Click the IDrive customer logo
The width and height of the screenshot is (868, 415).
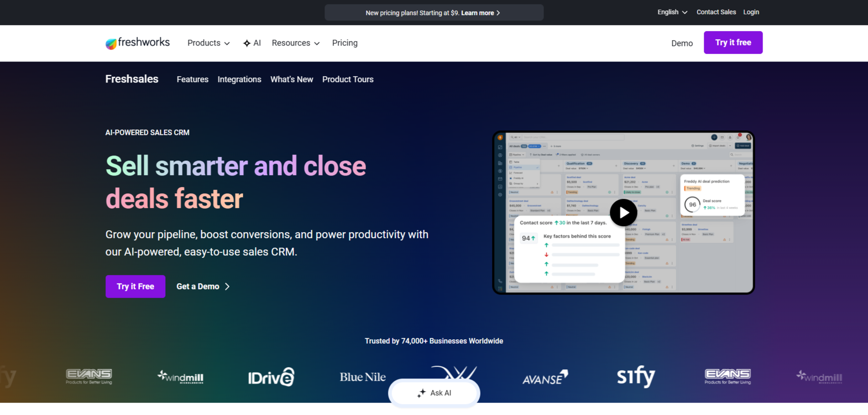[271, 377]
